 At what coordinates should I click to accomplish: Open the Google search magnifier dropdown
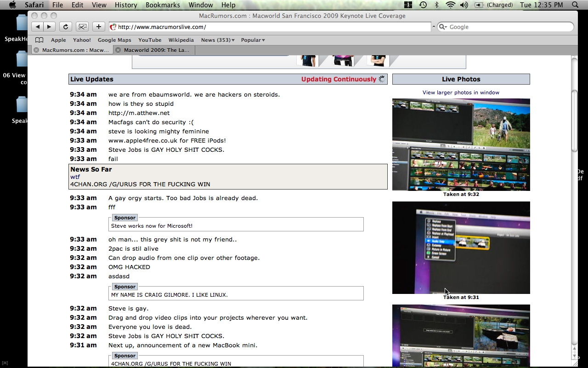pyautogui.click(x=443, y=27)
